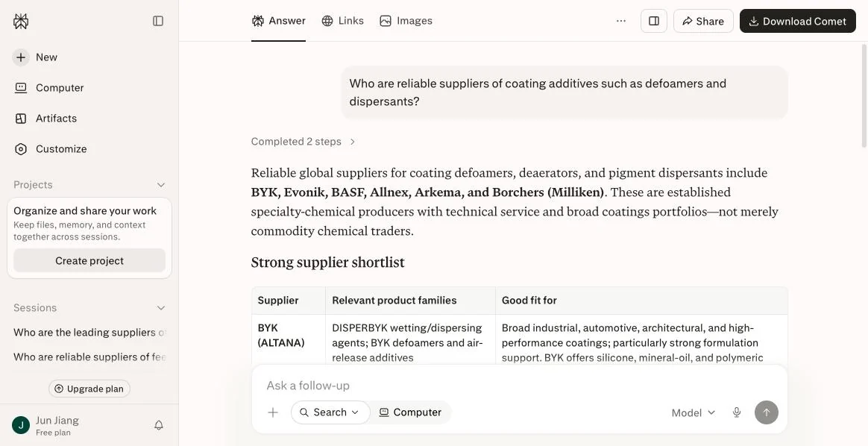The width and height of the screenshot is (868, 446).
Task: Click the Perplexity logo icon
Action: coord(21,21)
